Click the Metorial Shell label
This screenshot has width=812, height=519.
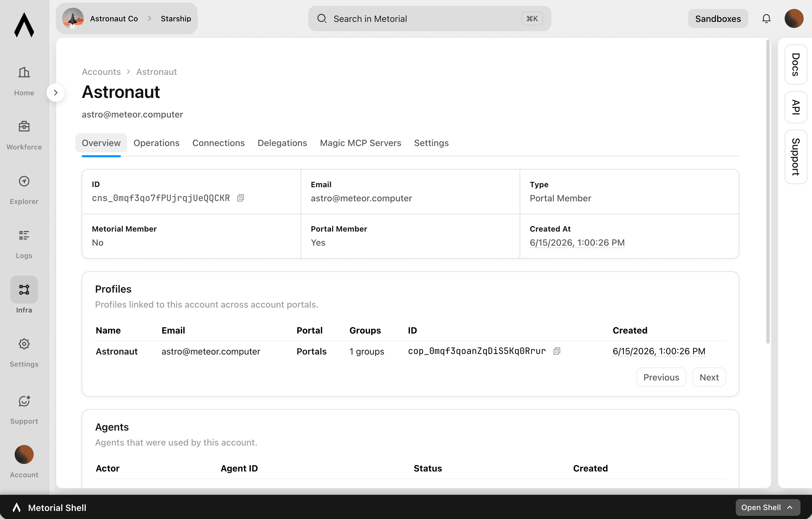[57, 507]
